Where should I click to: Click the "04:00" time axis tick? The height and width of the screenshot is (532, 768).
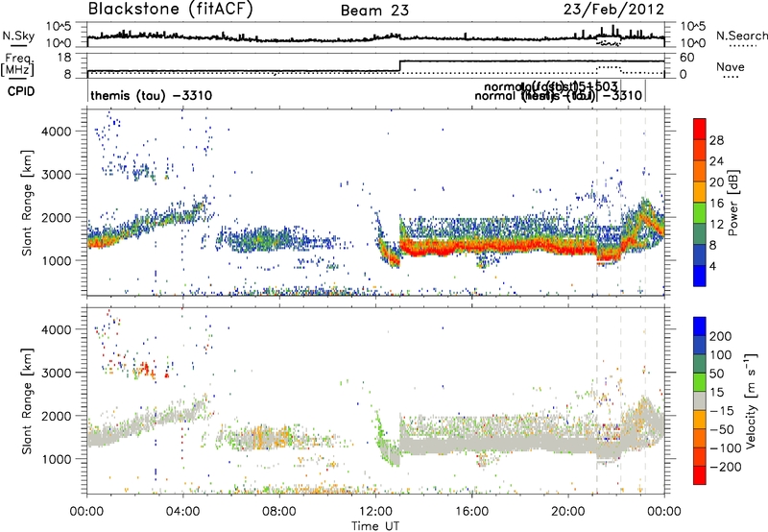click(182, 512)
